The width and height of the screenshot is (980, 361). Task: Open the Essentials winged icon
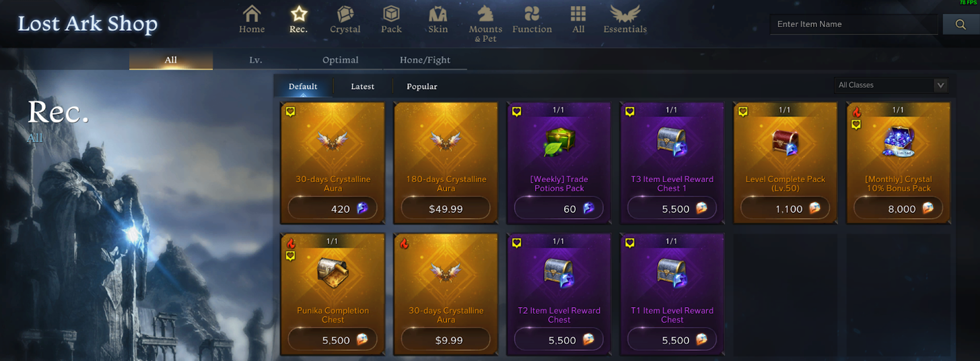[x=625, y=20]
